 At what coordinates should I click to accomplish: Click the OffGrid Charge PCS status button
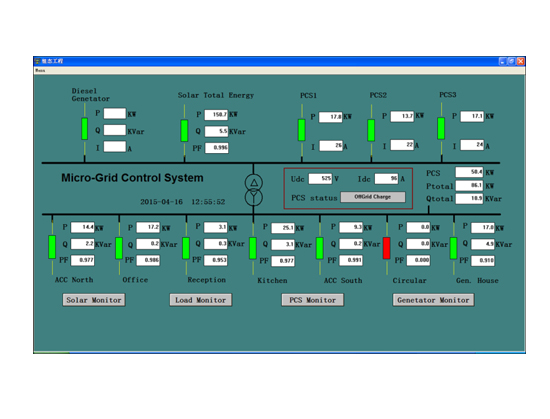(x=373, y=197)
